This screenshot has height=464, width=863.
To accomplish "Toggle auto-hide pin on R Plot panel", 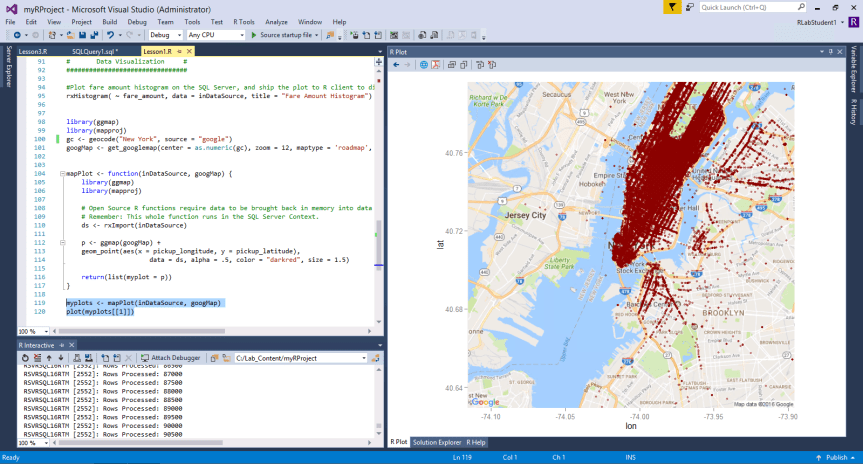I will pos(831,52).
